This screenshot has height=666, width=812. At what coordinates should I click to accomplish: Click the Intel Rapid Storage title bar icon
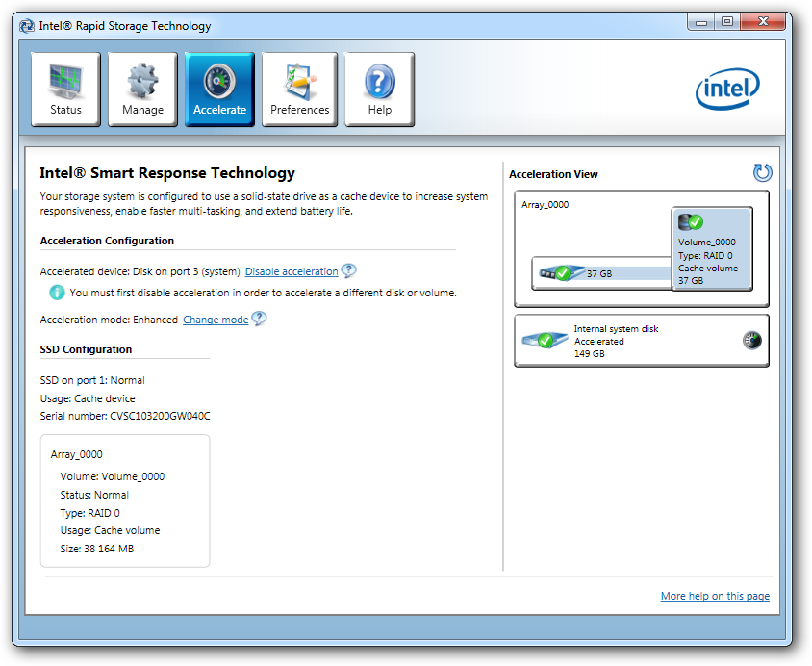pos(27,26)
